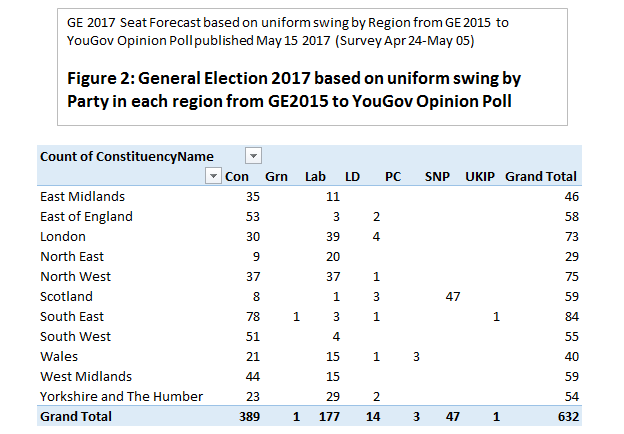Select the SNP column header
Screen dimensions: 624x434
point(437,176)
